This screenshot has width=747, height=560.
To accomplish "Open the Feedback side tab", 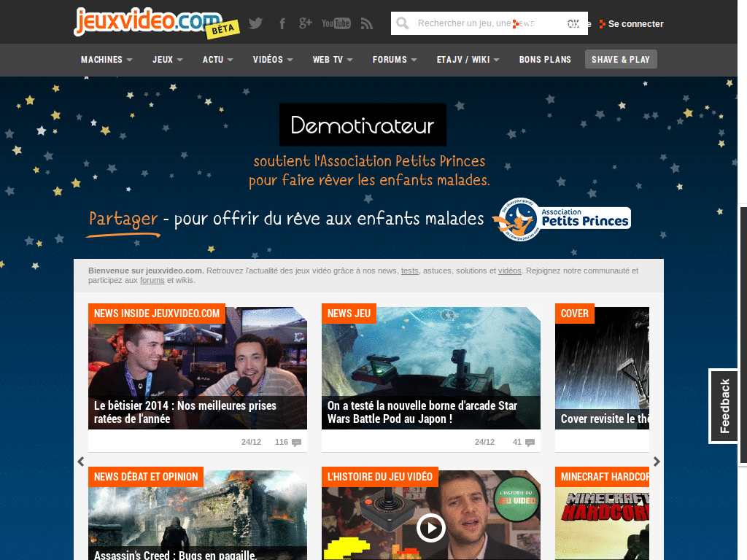I will tap(724, 406).
